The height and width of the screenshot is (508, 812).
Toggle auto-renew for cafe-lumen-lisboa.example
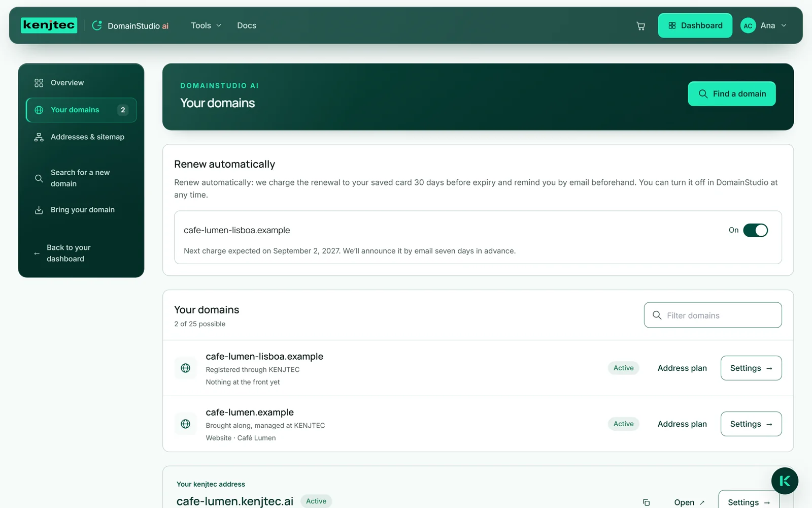(x=755, y=230)
